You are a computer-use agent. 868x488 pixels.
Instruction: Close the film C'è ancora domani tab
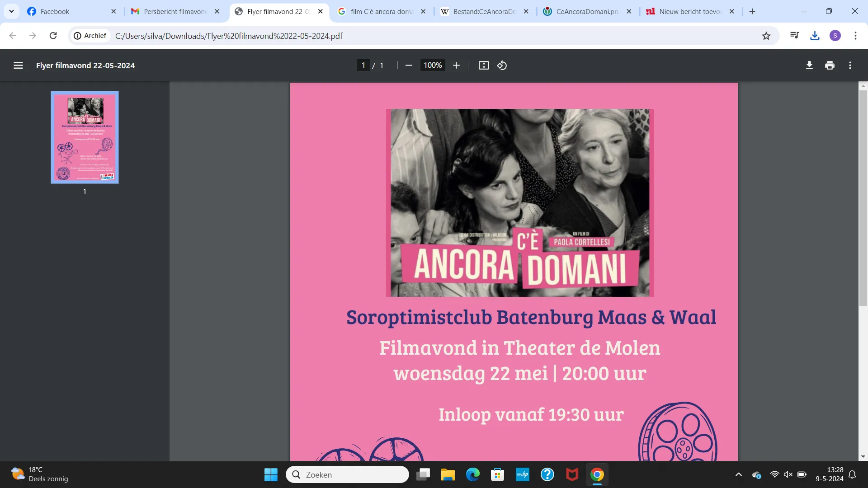(x=423, y=11)
